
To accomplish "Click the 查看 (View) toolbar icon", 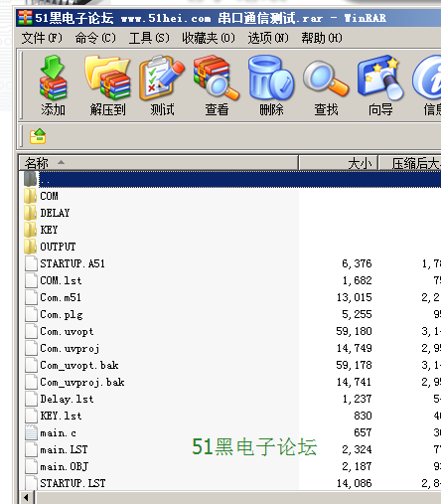I will click(217, 78).
